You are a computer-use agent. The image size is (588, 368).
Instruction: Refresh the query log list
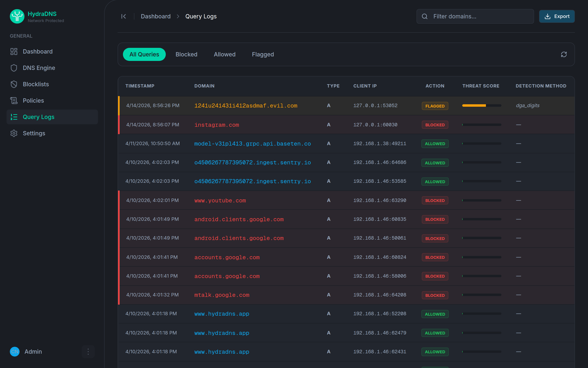coord(564,54)
